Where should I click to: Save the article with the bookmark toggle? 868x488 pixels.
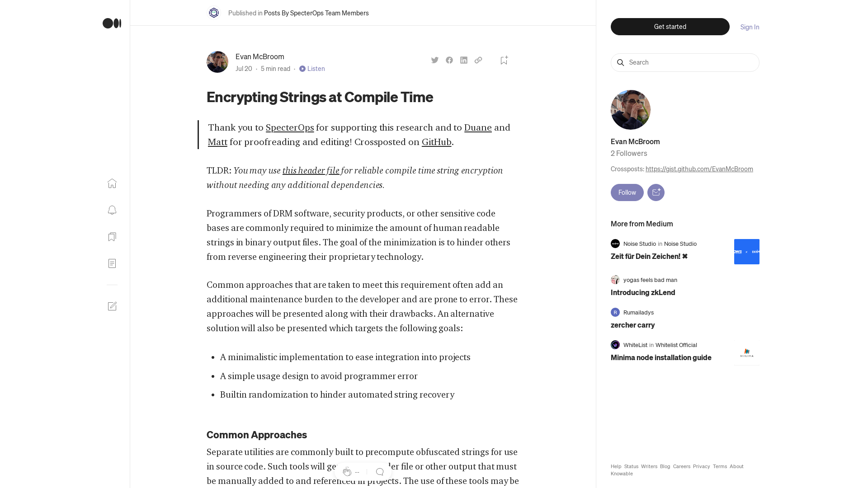pos(504,60)
